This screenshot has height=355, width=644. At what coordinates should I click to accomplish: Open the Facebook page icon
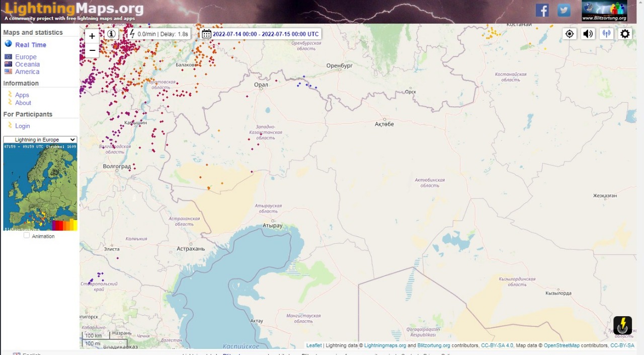[x=542, y=10]
